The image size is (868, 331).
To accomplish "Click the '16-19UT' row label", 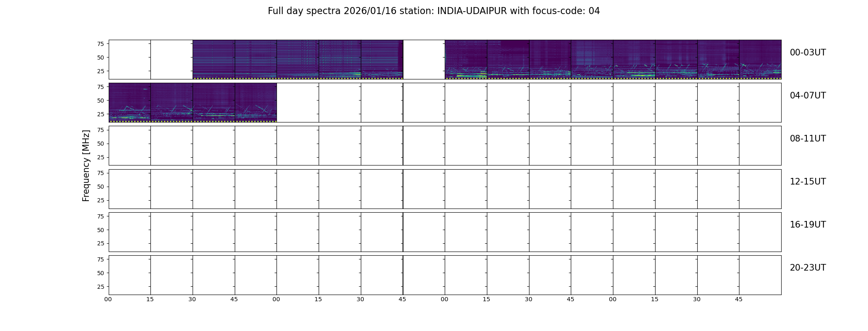I will [x=808, y=225].
